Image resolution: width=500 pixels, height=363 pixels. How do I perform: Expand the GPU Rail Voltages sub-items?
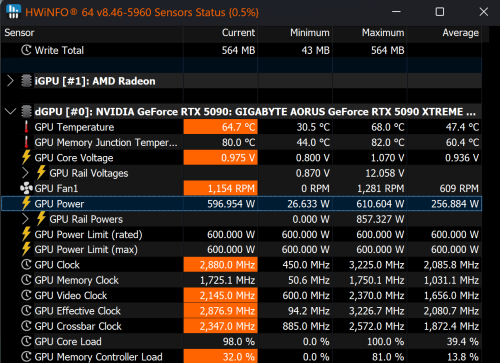click(25, 173)
